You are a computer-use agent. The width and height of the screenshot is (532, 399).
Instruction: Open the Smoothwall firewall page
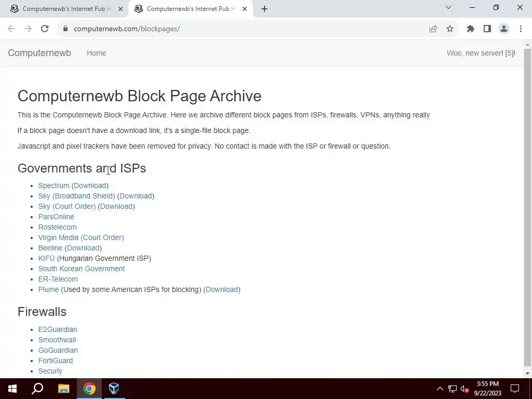coord(57,340)
